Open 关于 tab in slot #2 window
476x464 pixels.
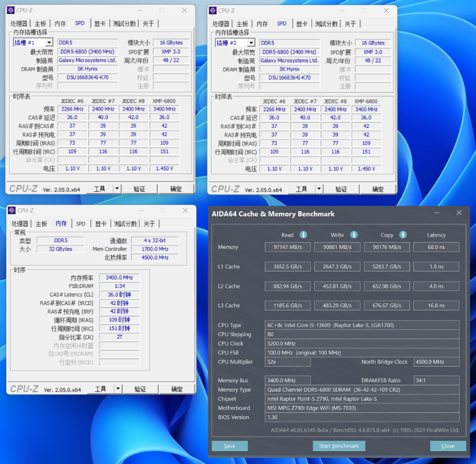[350, 24]
